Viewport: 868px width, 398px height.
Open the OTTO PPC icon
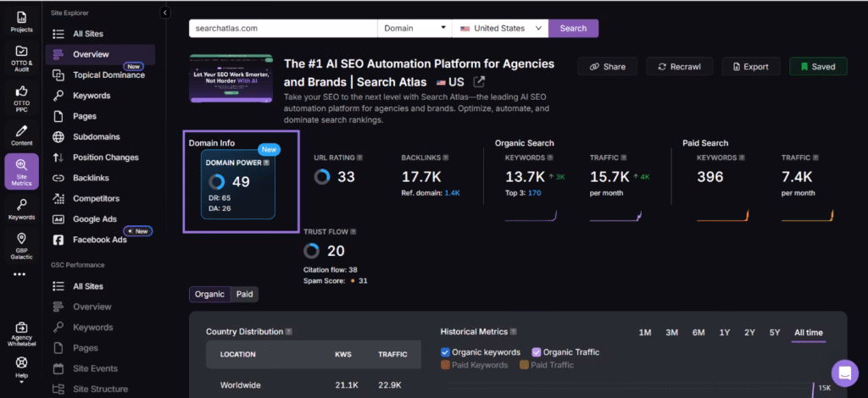pyautogui.click(x=21, y=95)
